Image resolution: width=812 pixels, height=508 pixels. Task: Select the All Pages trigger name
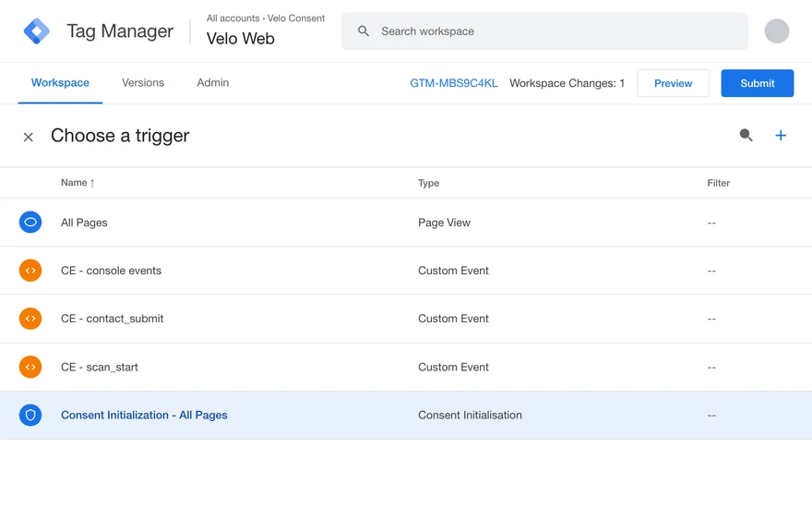pos(84,223)
